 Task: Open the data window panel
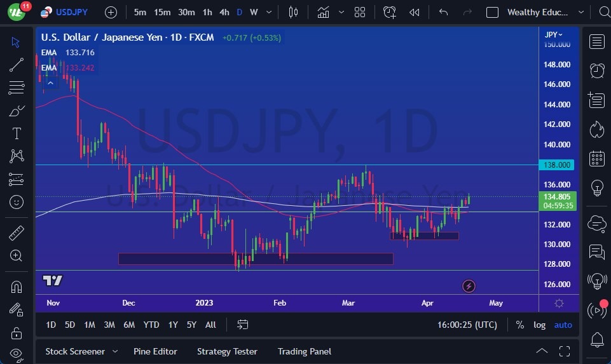[x=596, y=100]
